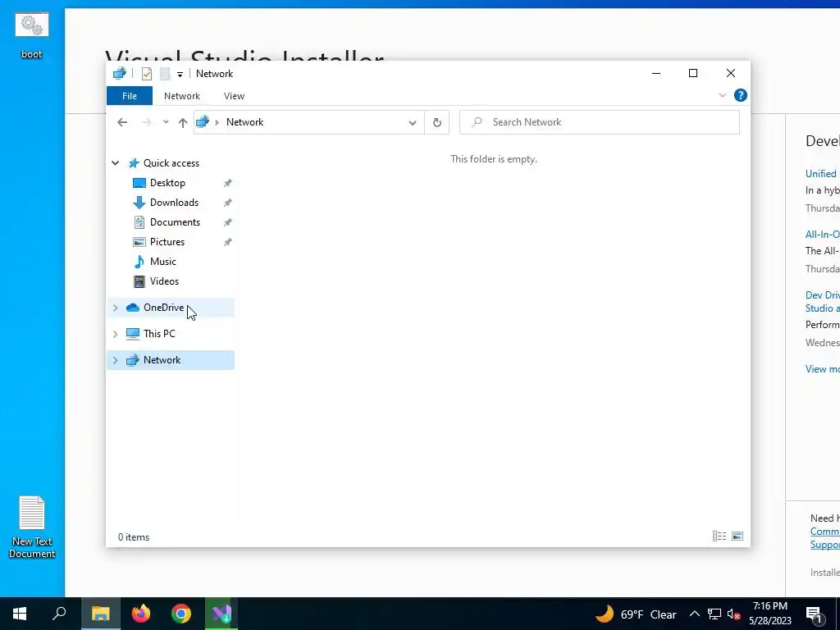840x630 pixels.
Task: Click the pin icon beside Documents
Action: [x=228, y=222]
